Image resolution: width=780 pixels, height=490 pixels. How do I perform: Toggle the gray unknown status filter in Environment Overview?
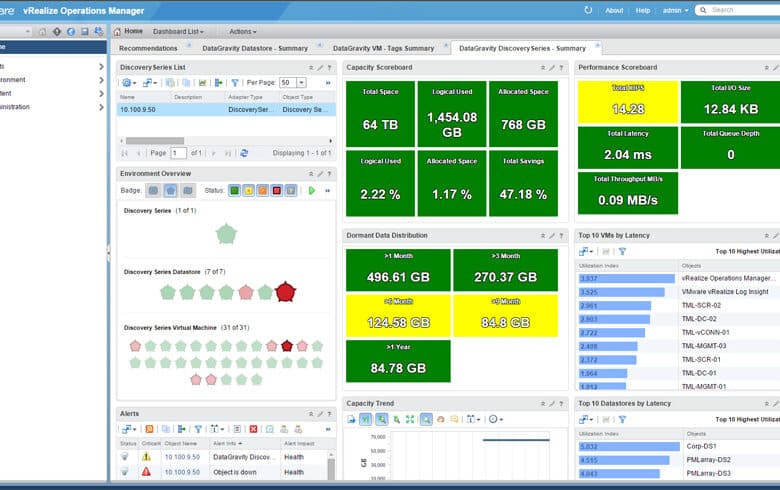291,191
